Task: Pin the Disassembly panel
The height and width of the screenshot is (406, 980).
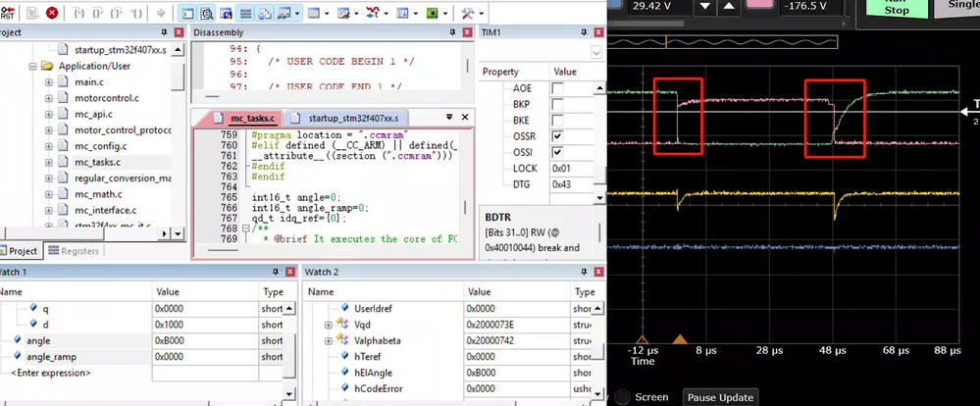Action: tap(453, 32)
